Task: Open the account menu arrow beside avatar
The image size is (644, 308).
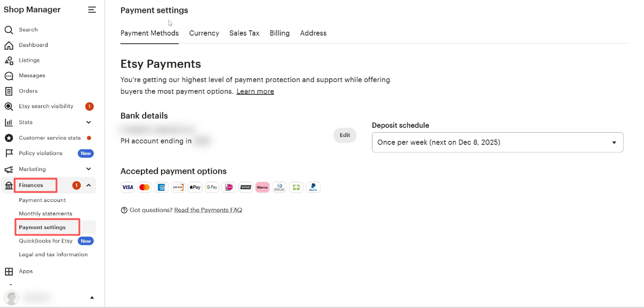Action: 92,298
